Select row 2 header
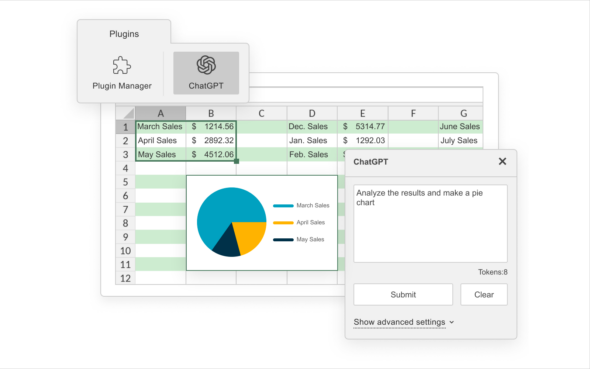This screenshot has height=369, width=590. coord(125,141)
